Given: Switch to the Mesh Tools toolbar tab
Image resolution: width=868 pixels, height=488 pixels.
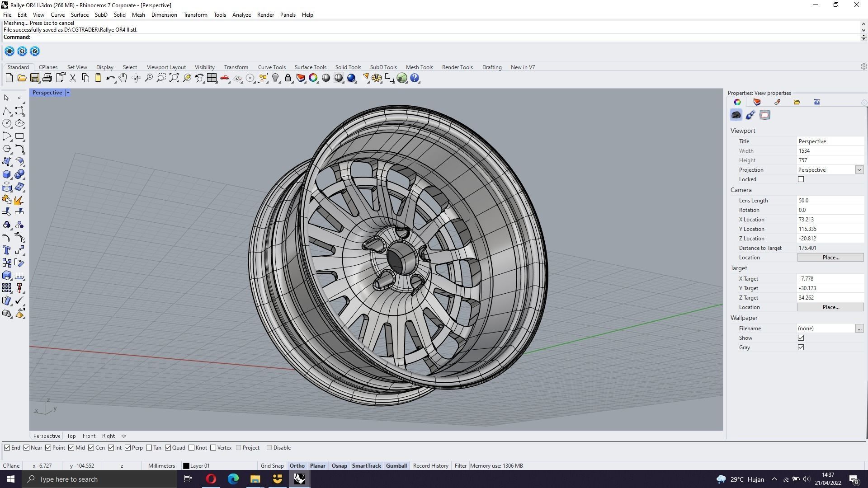Looking at the screenshot, I should (419, 67).
